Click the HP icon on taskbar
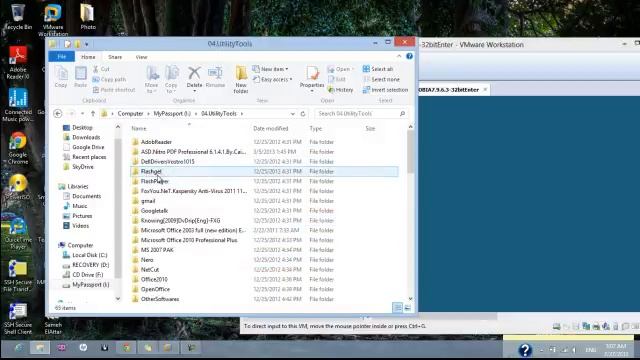The height and width of the screenshot is (360, 640). pos(83,348)
